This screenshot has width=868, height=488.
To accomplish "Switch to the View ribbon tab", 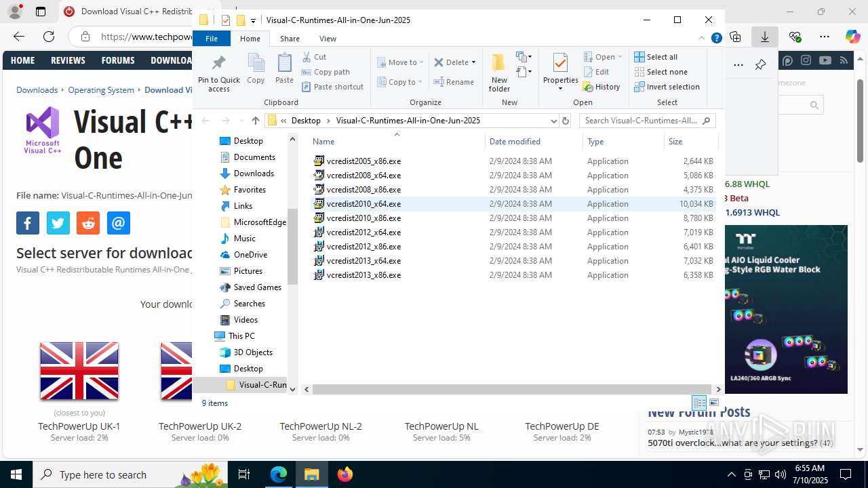I will 328,39.
